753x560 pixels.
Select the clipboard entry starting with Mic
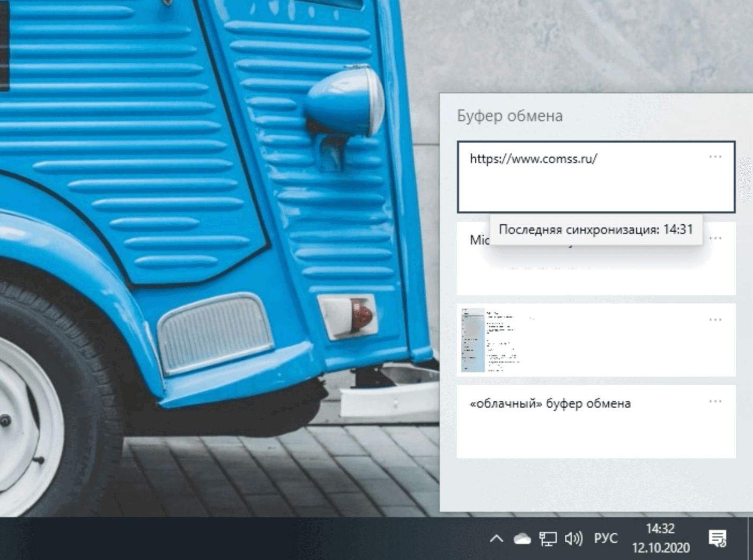pyautogui.click(x=596, y=259)
